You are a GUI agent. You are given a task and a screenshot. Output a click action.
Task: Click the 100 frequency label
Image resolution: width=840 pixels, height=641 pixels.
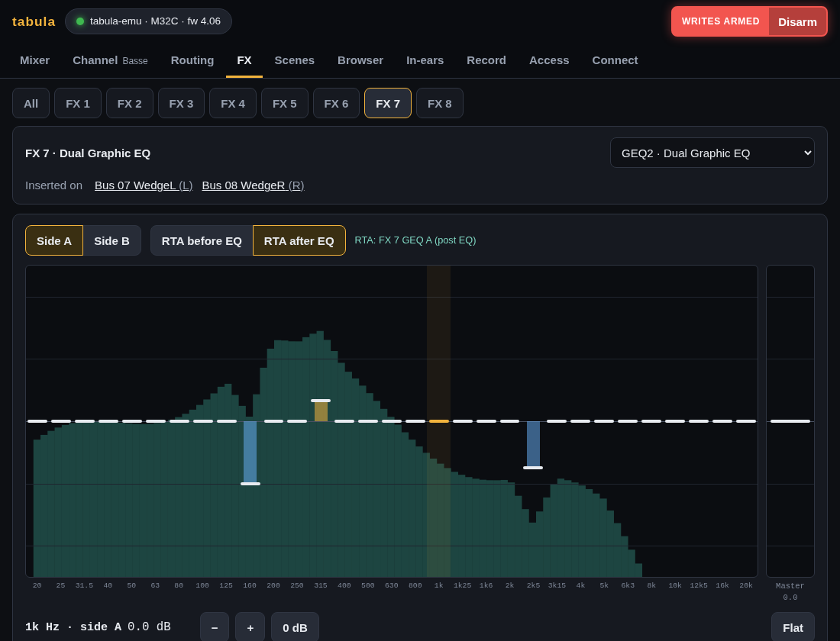202,585
